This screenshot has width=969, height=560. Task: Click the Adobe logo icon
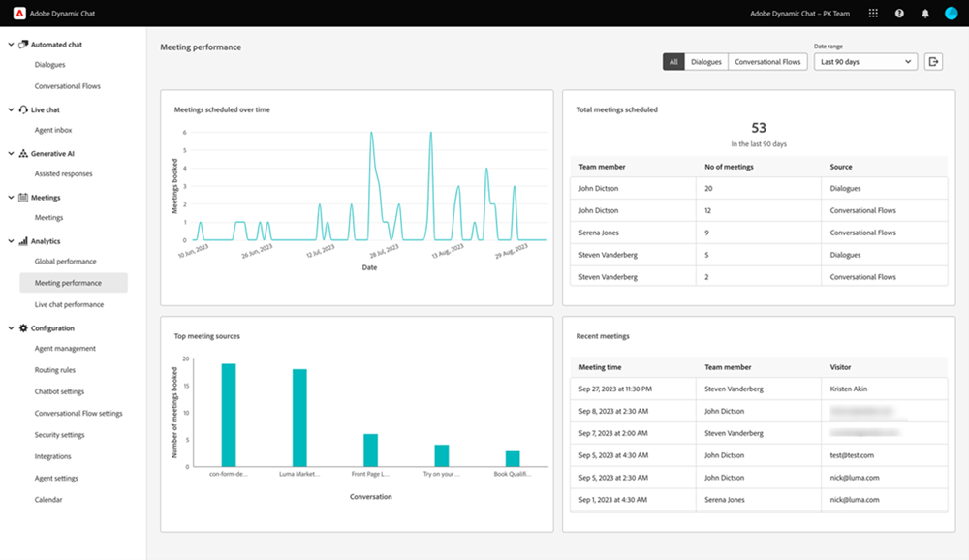pyautogui.click(x=19, y=13)
